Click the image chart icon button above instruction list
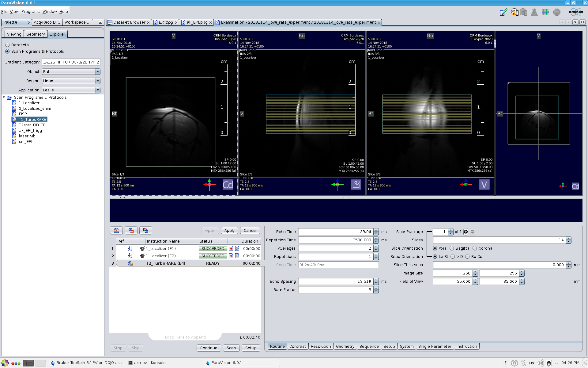This screenshot has width=588, height=368. coord(146,230)
